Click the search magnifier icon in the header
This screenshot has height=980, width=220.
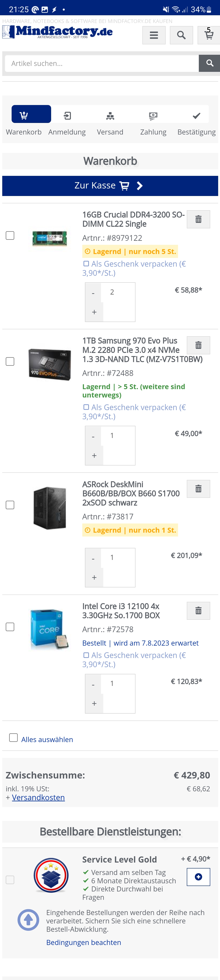pos(181,35)
